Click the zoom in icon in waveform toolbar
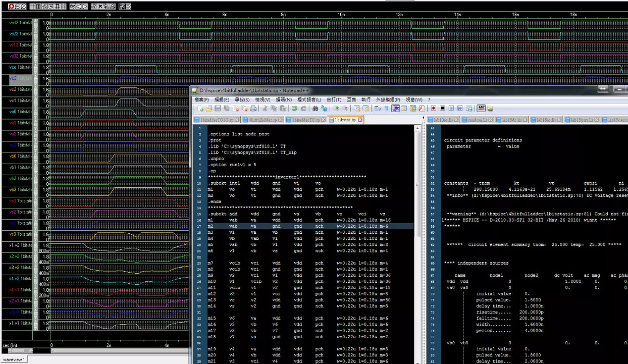The image size is (628, 364). [x=12, y=7]
